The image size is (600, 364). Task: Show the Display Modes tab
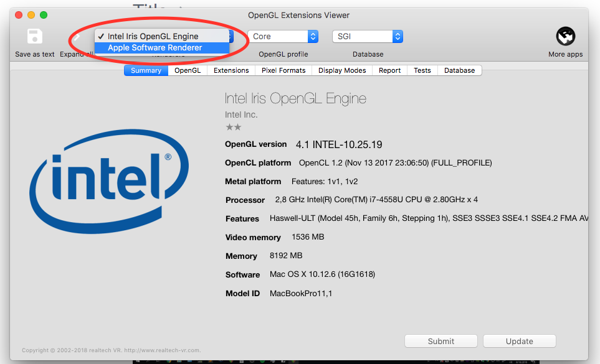point(342,70)
